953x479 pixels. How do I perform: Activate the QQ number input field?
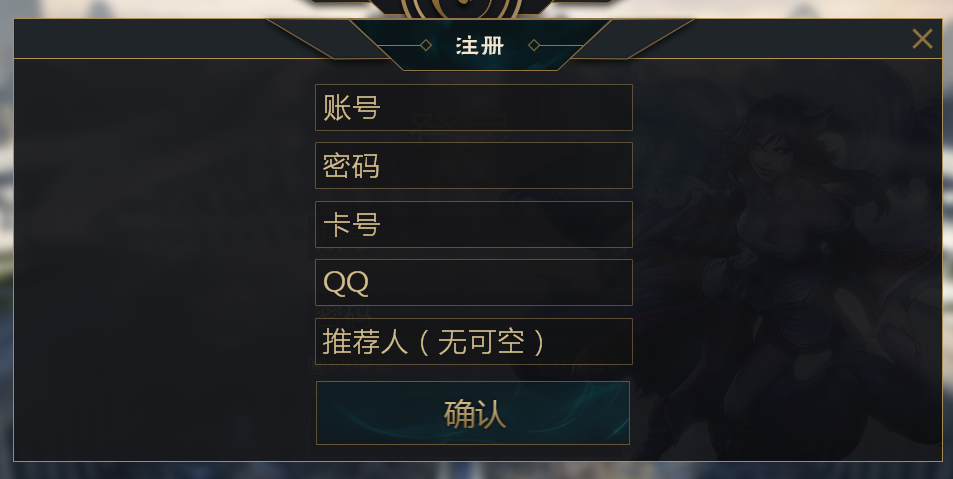pos(474,282)
